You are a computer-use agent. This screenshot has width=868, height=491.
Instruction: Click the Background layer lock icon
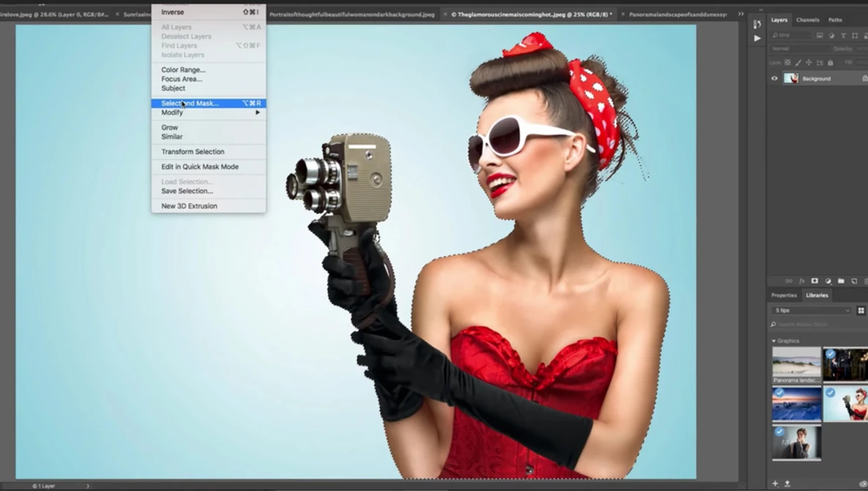864,78
